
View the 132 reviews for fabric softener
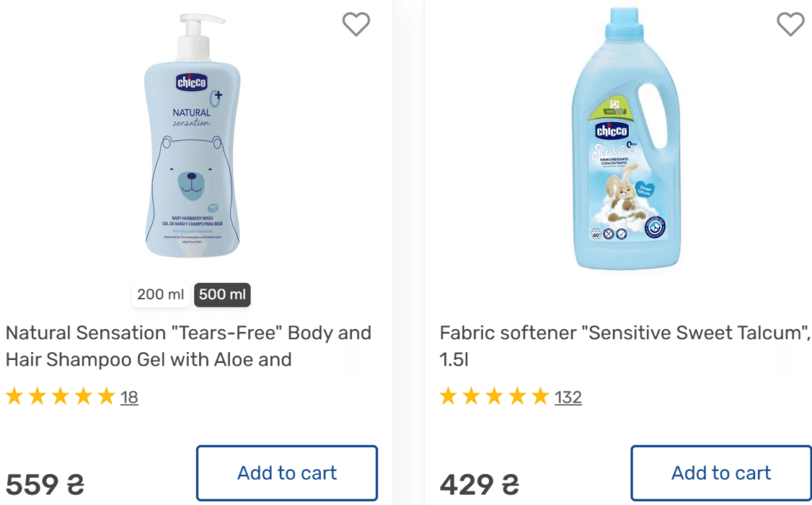568,397
